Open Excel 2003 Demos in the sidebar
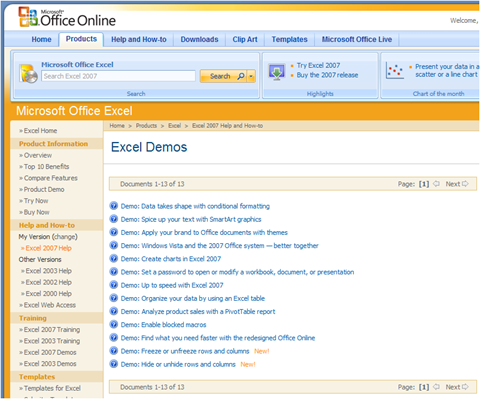The height and width of the screenshot is (399, 480). click(50, 364)
